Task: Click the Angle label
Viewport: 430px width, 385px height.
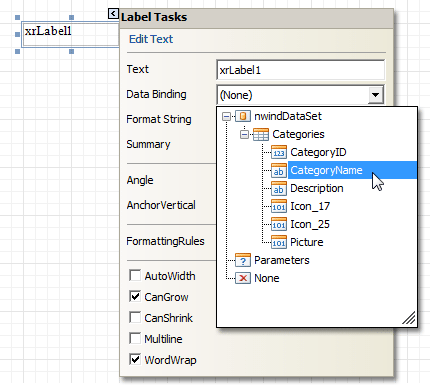Action: click(x=140, y=180)
